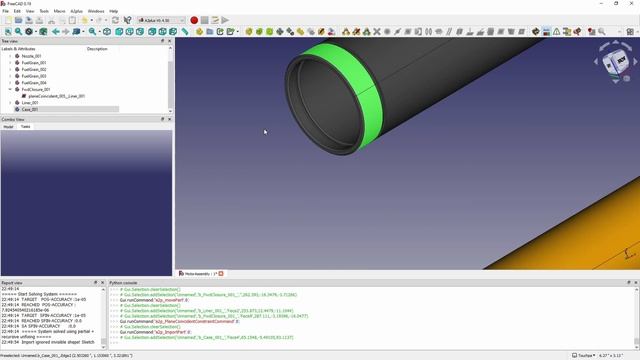
Task: Click the Fit Selection magnifier icon
Action: [18, 31]
